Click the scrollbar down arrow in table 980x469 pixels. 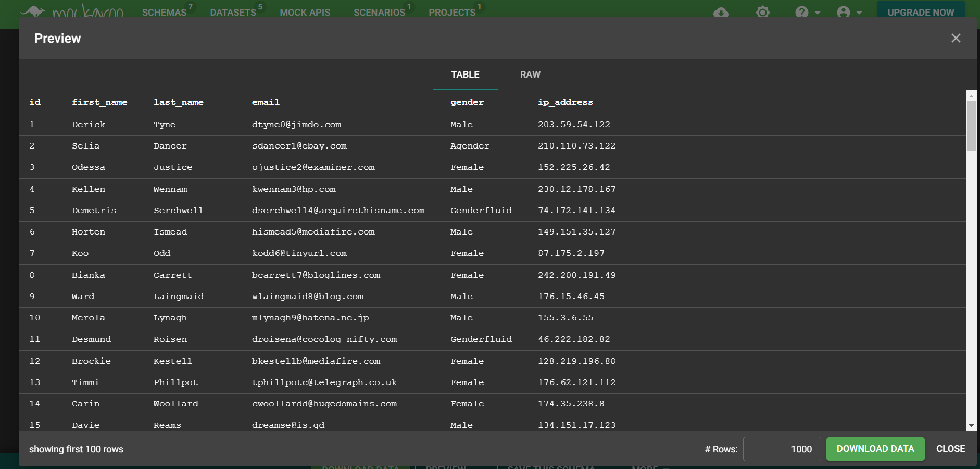coord(971,426)
